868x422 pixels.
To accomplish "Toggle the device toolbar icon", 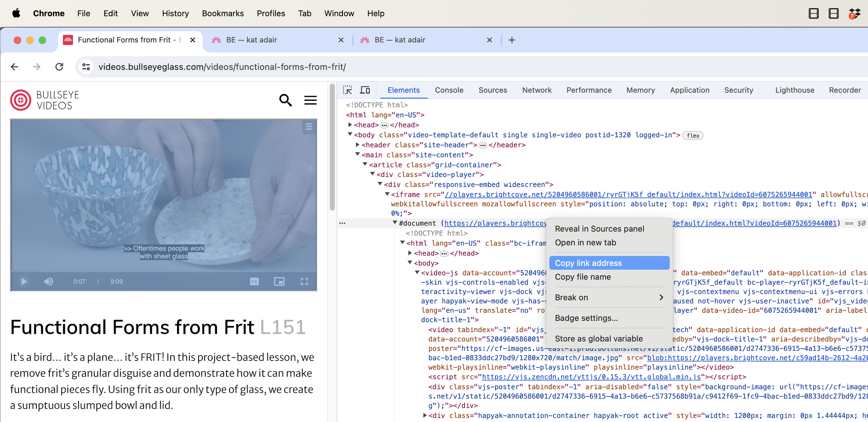I will click(x=365, y=90).
